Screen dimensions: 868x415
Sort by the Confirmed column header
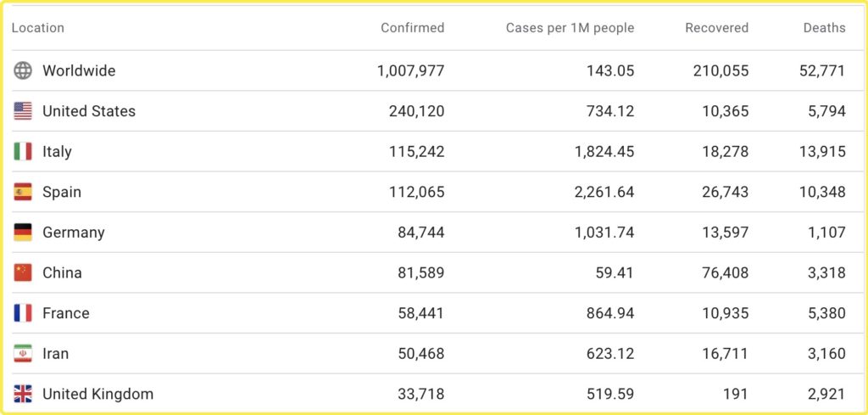pyautogui.click(x=412, y=28)
